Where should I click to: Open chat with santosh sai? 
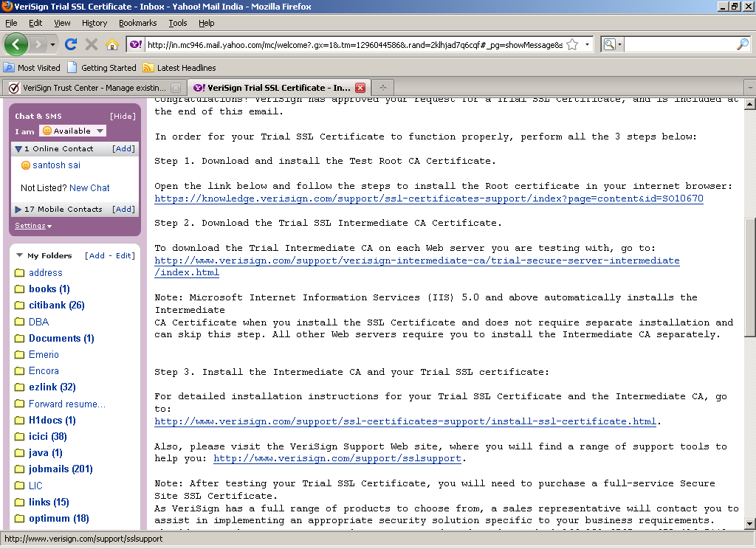click(x=56, y=165)
